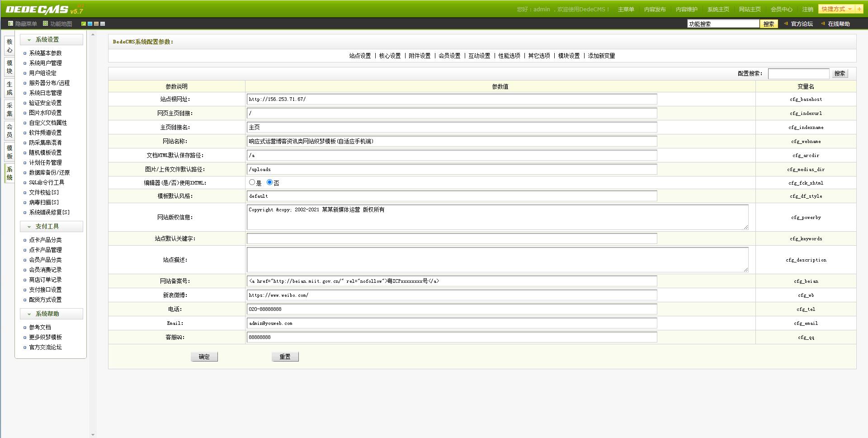Select the green theme color swatch
Viewport: 868px width, 438px height.
[84, 24]
